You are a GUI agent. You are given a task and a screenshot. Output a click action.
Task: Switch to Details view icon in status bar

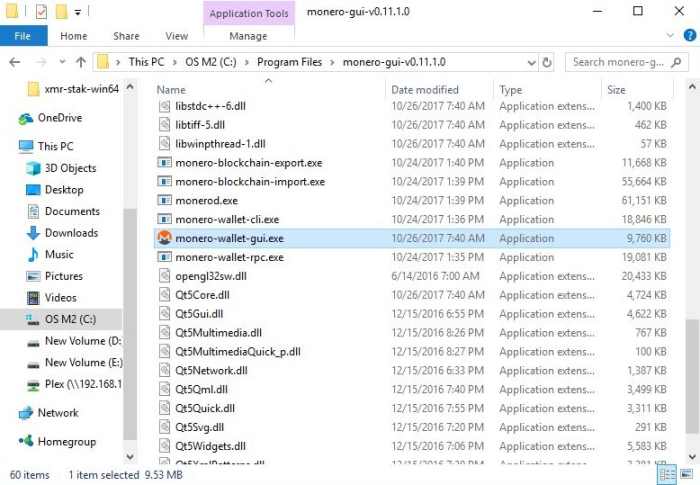pos(667,475)
